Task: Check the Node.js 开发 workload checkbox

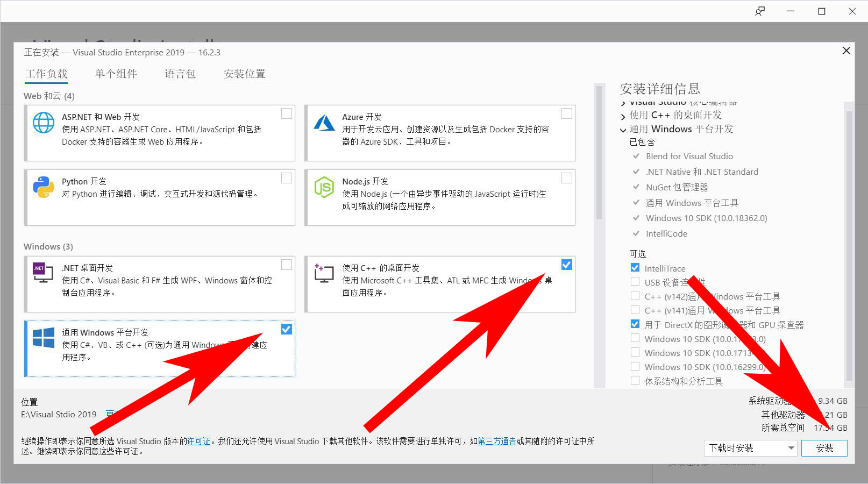Action: (x=567, y=178)
